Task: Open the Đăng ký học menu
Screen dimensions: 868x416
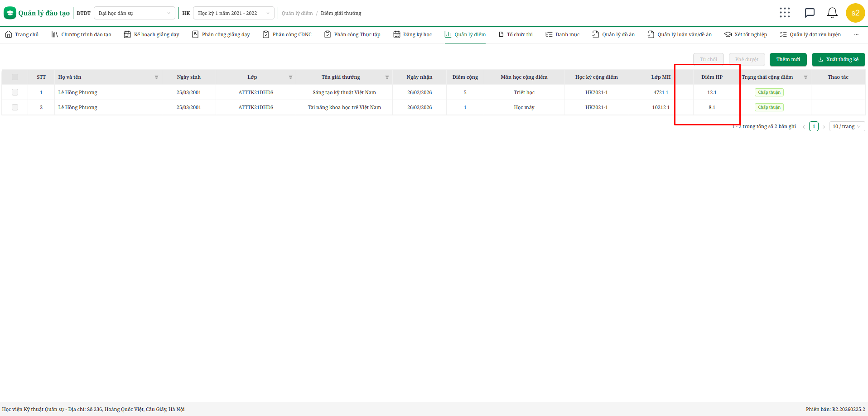Action: [x=412, y=34]
